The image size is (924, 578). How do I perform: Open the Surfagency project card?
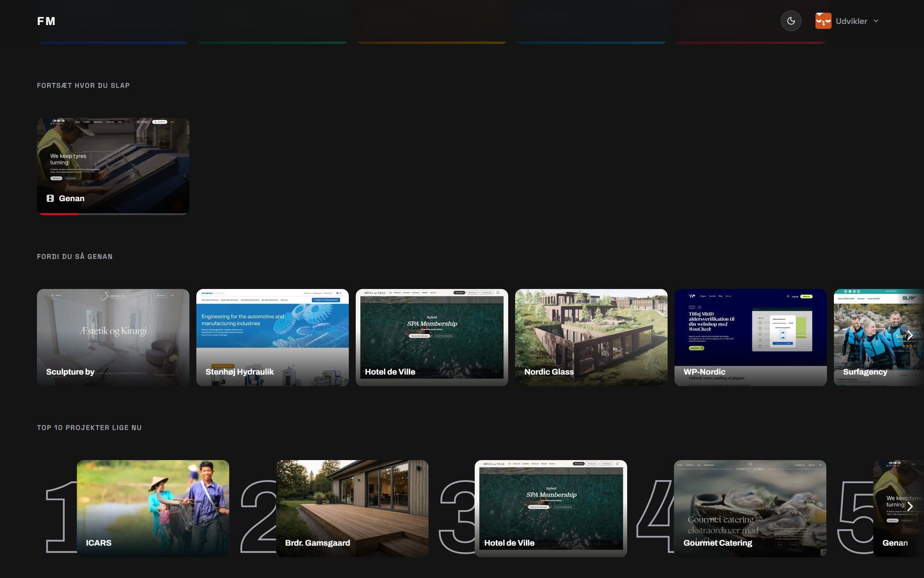click(879, 337)
